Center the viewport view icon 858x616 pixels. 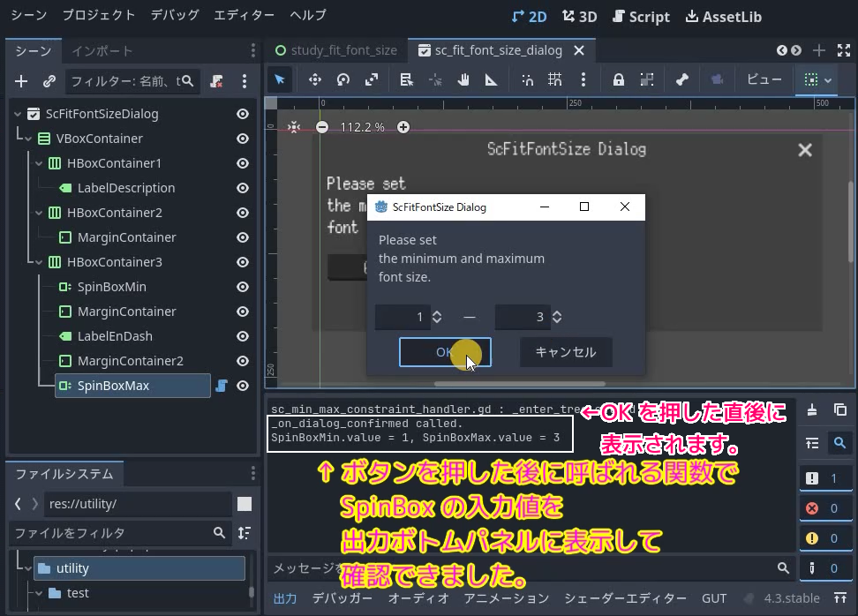[x=295, y=127]
